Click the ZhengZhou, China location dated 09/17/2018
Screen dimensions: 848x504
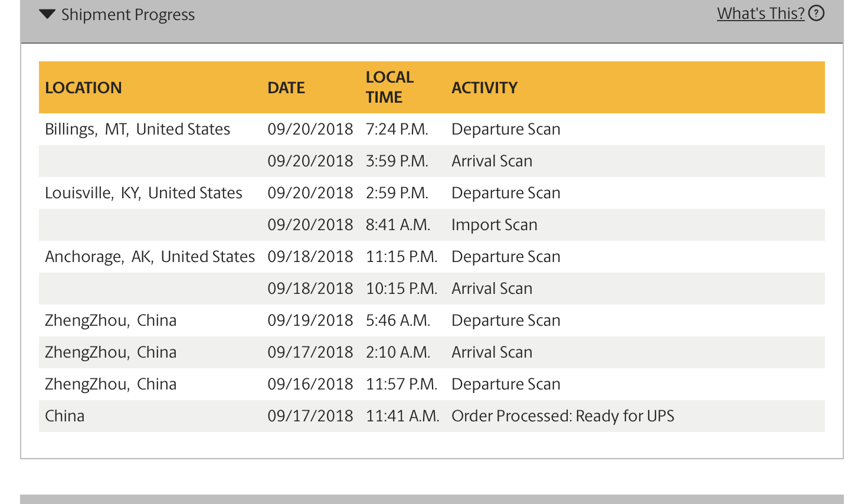pyautogui.click(x=110, y=352)
